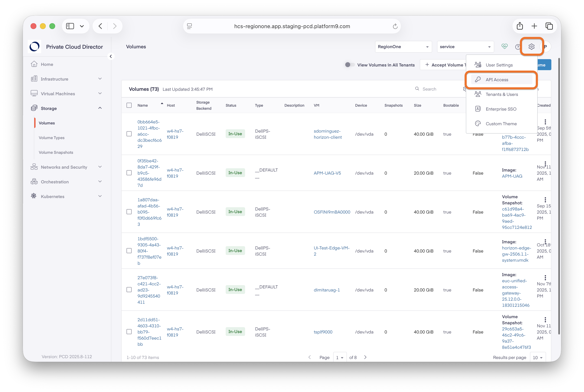Open a new browser tab
The width and height of the screenshot is (584, 392).
(534, 26)
